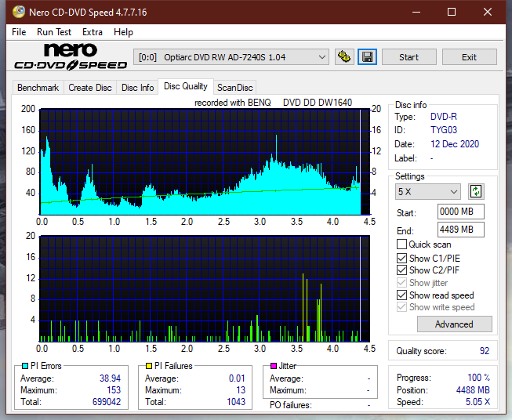
Task: Click the Start button
Action: click(409, 57)
